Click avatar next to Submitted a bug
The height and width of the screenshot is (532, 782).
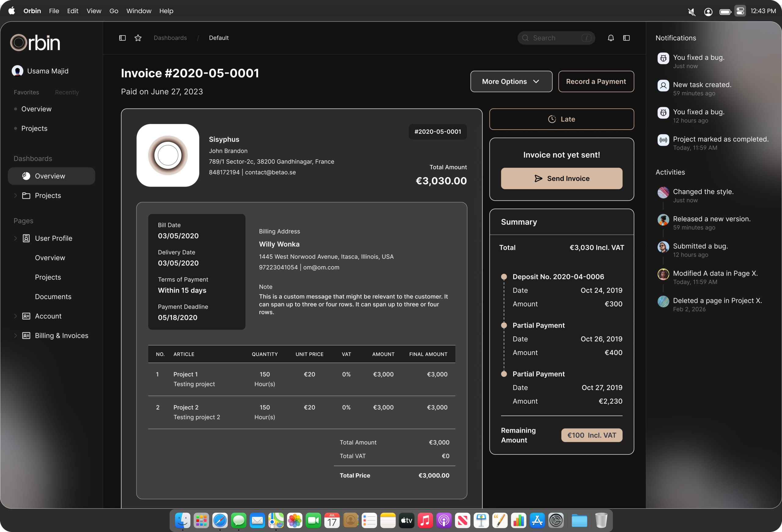pyautogui.click(x=663, y=247)
